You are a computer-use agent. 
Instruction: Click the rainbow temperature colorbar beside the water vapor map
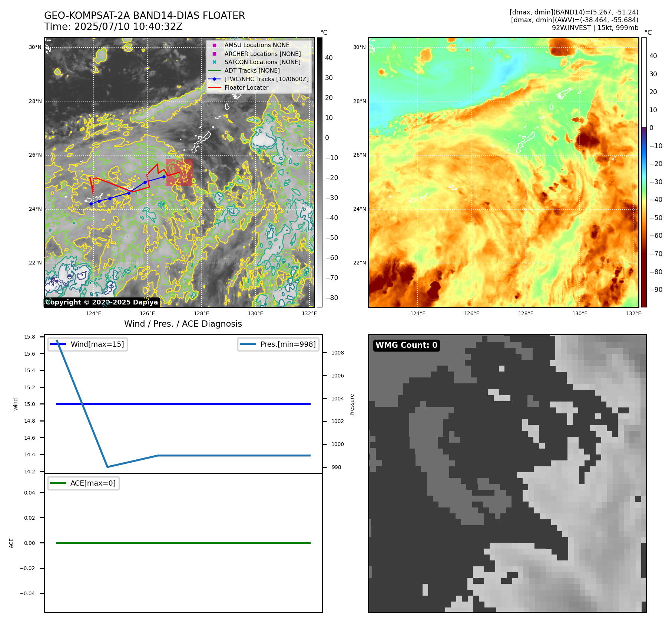tap(644, 172)
